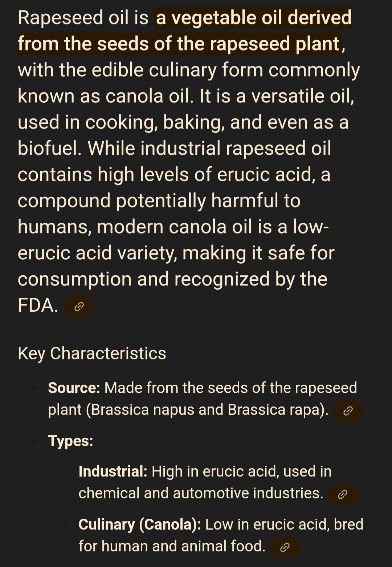Open the citation link after automotive industries
Image resolution: width=392 pixels, height=567 pixels.
(342, 494)
